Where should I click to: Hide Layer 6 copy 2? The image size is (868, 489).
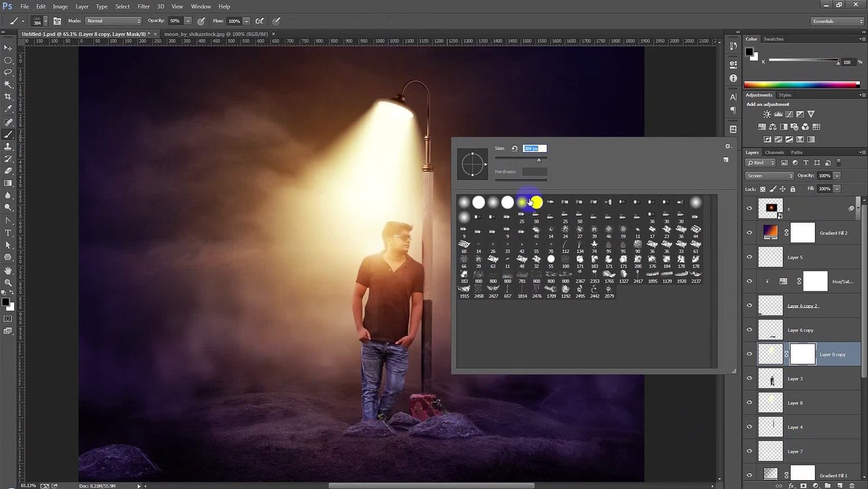click(749, 306)
